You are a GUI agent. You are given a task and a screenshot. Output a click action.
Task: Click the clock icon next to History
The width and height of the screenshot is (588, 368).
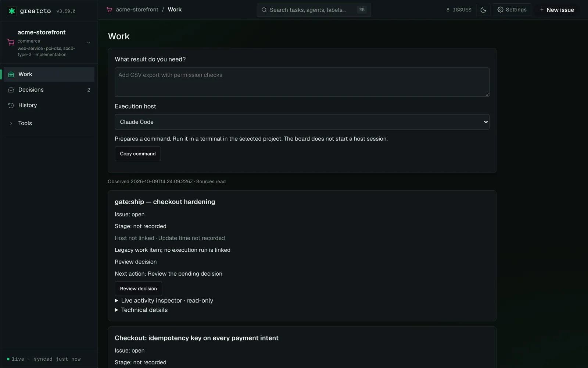tap(11, 105)
